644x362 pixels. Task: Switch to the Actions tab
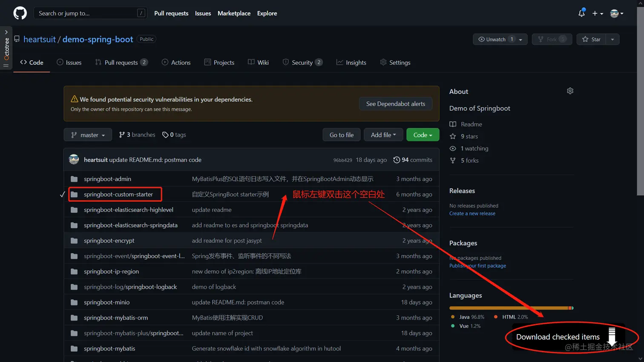point(176,62)
